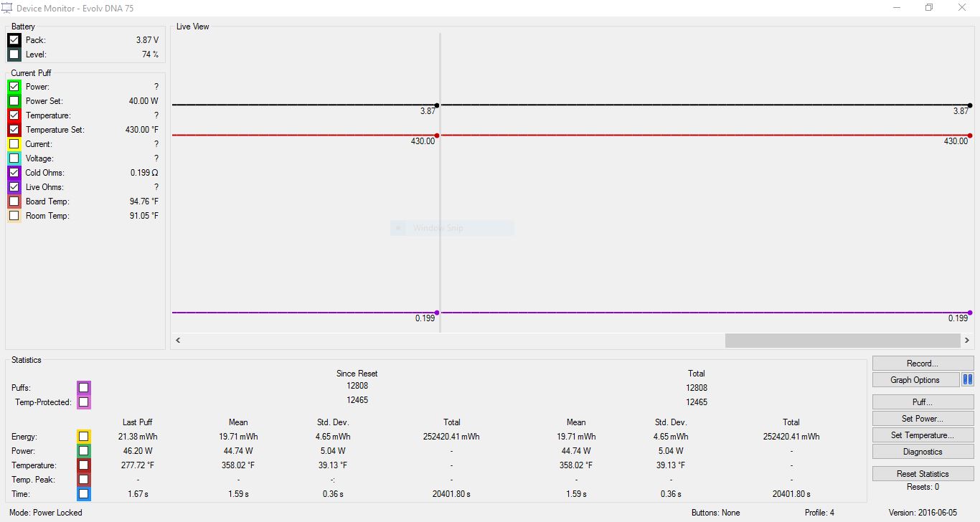Screen dimensions: 980x522
Task: Open the Record dialog
Action: tap(922, 364)
